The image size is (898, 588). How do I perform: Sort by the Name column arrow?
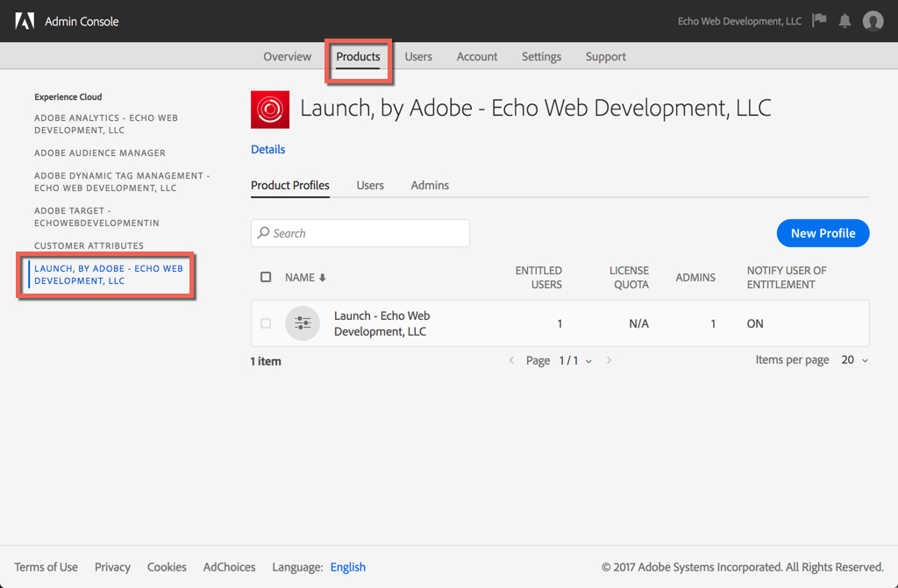point(323,278)
